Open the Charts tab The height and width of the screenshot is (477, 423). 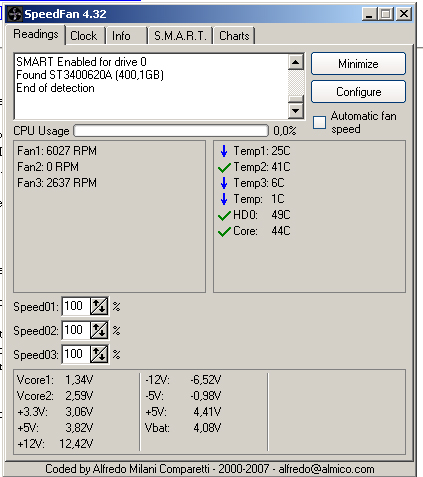(x=234, y=36)
